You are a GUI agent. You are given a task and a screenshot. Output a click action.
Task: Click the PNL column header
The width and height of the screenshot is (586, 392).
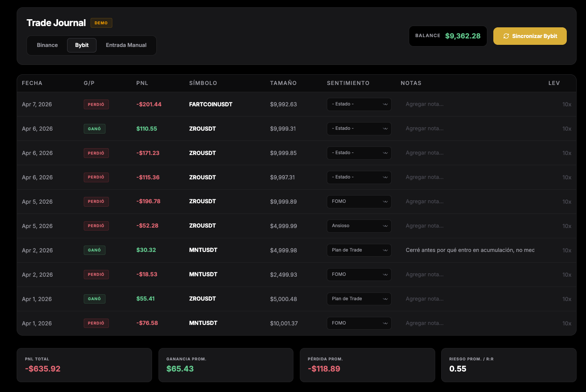142,83
